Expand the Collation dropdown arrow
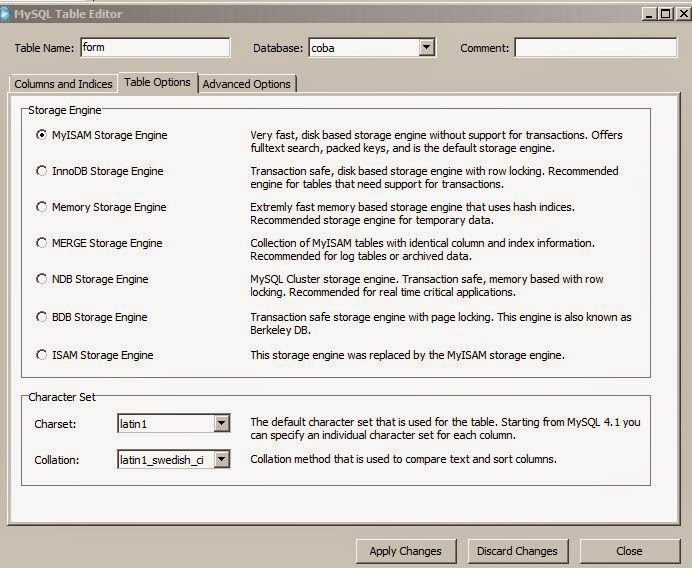The width and height of the screenshot is (692, 568). [x=222, y=459]
